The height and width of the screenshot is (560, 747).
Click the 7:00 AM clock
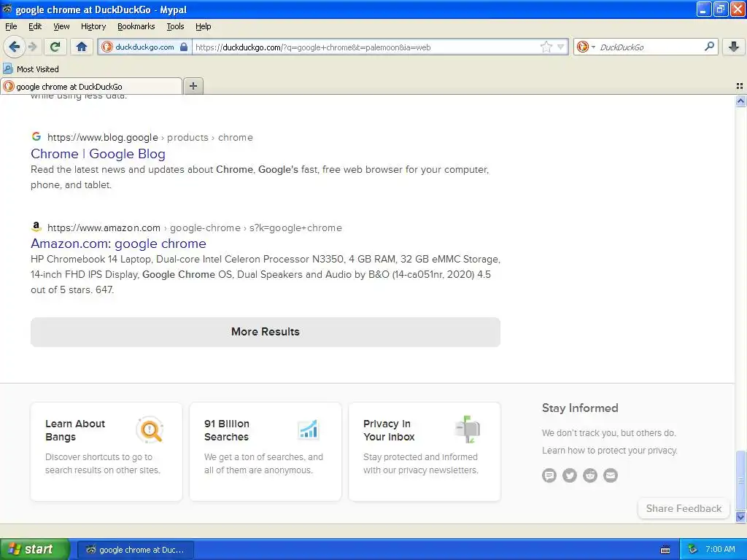(720, 549)
